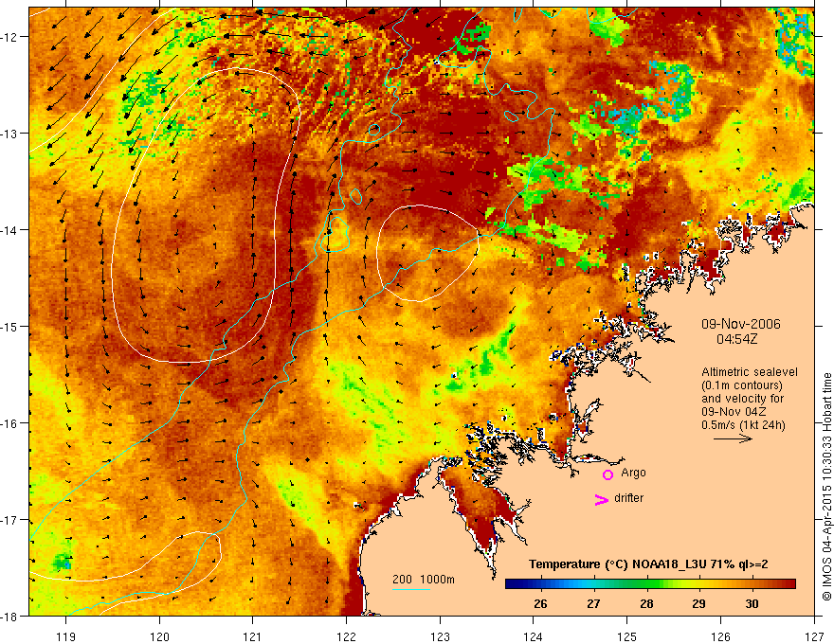
Task: Click the longitude axis label '124'
Action: pos(534,636)
